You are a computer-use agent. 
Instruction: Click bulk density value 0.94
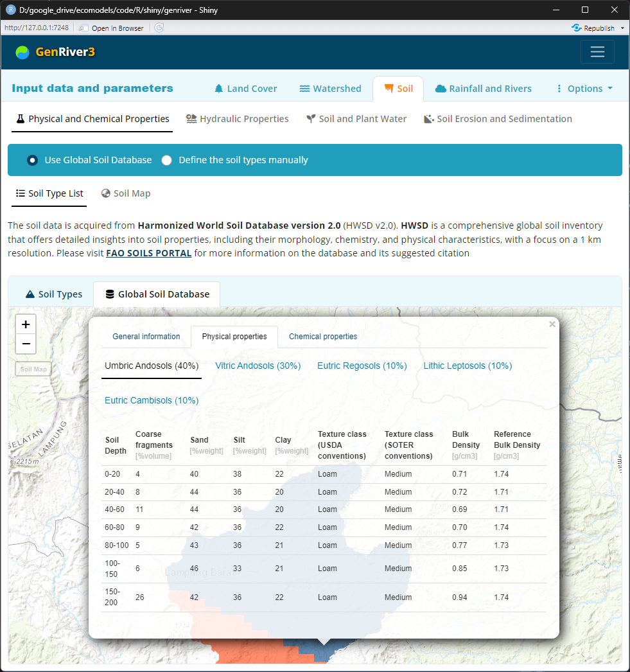tap(460, 597)
